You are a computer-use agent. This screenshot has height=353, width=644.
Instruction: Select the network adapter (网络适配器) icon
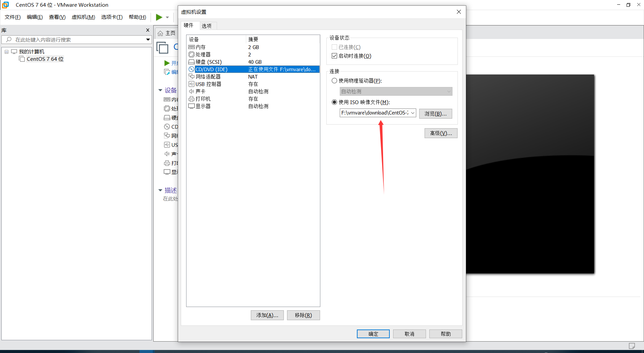(x=192, y=77)
